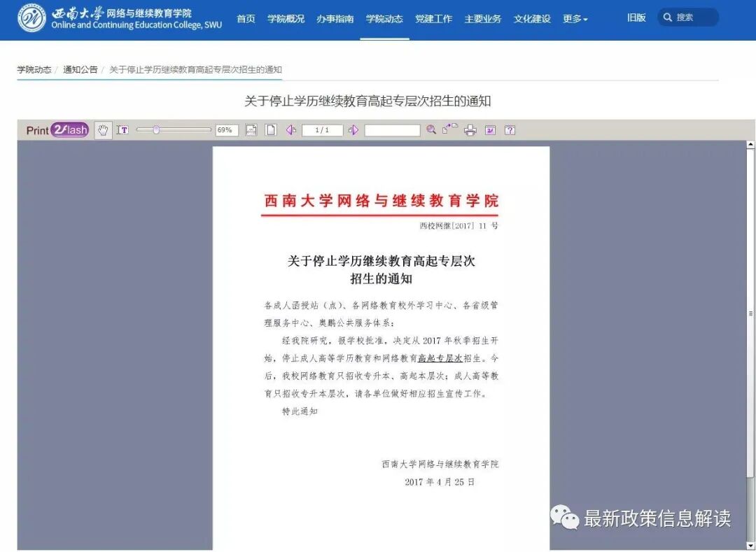Screen dimensions: 756x552
Task: Open the Print2Flash Help via the question mark icon
Action: coord(510,129)
